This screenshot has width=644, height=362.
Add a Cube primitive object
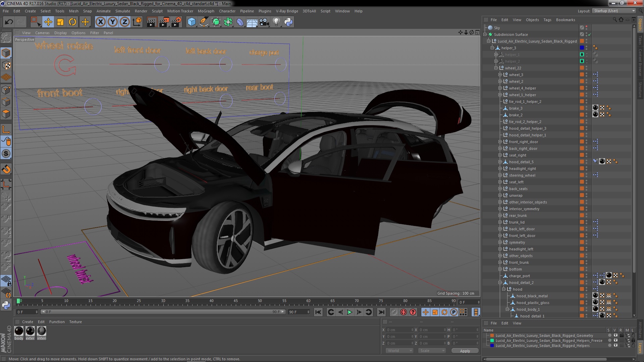click(x=192, y=22)
